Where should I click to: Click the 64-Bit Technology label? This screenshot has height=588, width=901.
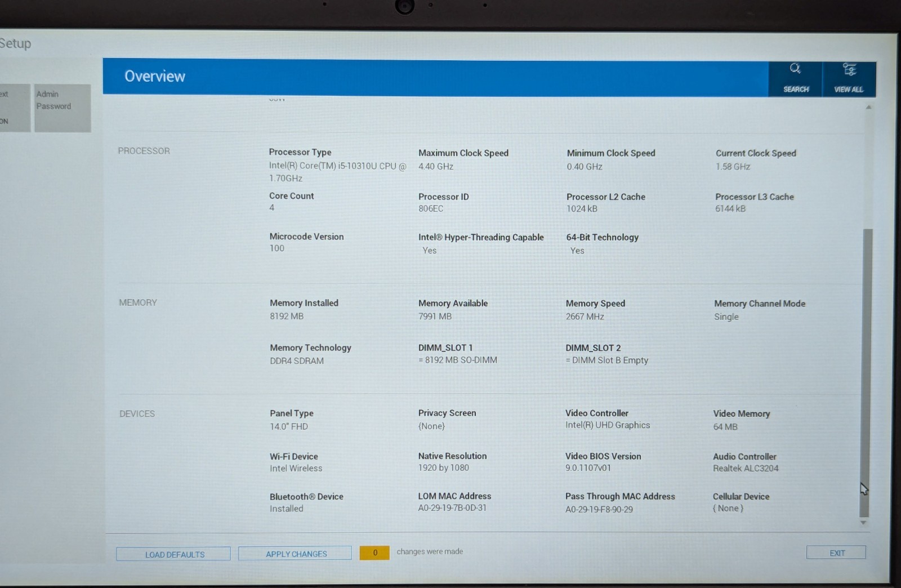(x=603, y=237)
